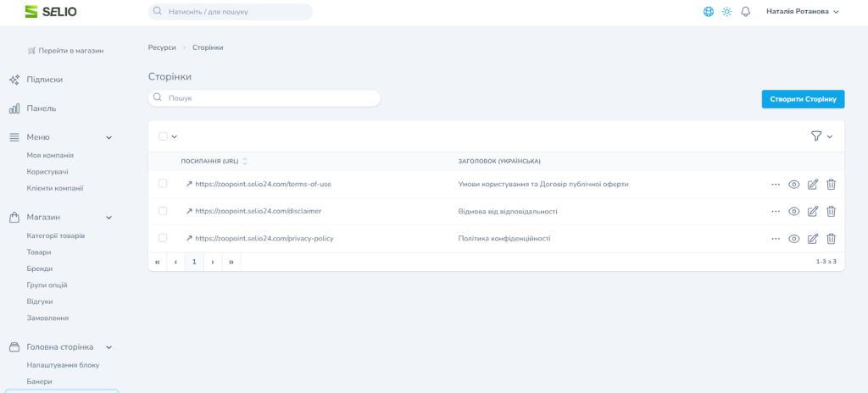Open the zoopoint privacy-policy URL link
Screen dimensions: 868x393
264,239
